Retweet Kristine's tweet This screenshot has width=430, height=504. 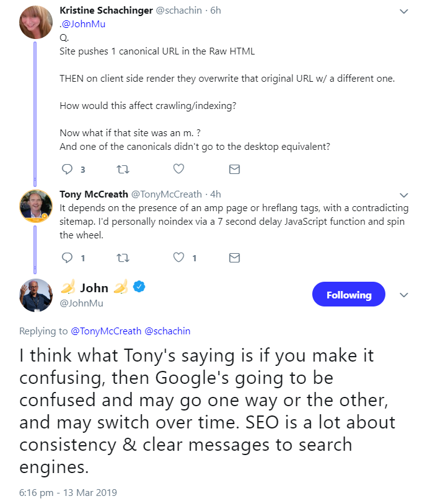[x=123, y=168]
